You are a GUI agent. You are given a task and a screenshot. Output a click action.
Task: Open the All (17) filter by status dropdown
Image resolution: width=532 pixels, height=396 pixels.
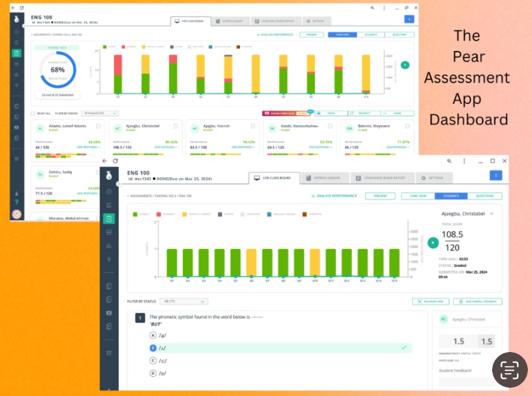184,301
